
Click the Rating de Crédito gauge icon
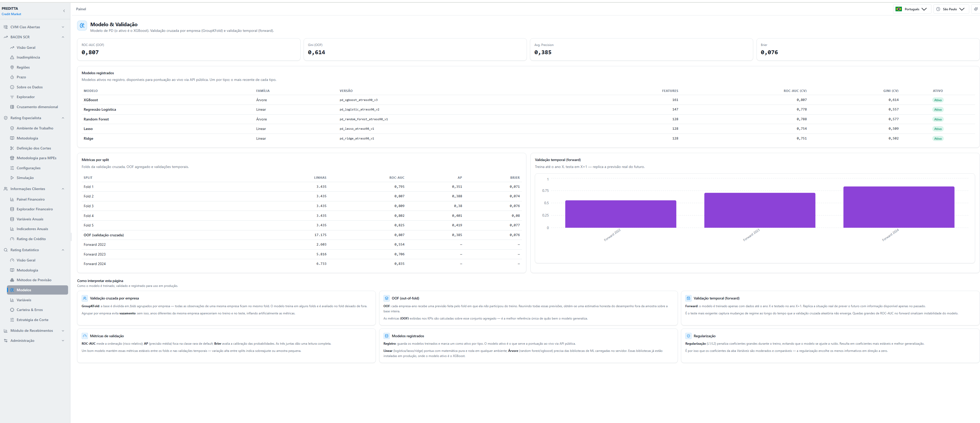pyautogui.click(x=12, y=239)
